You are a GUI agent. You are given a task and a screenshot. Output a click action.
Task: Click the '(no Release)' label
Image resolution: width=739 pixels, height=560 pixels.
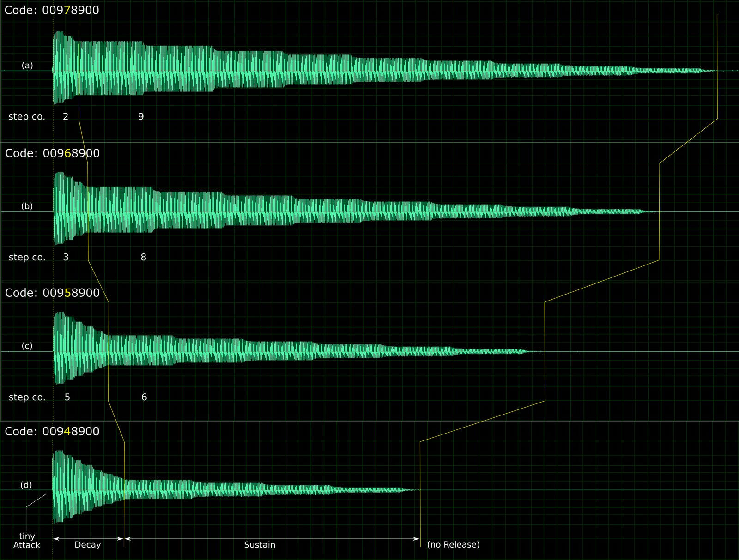coord(454,545)
